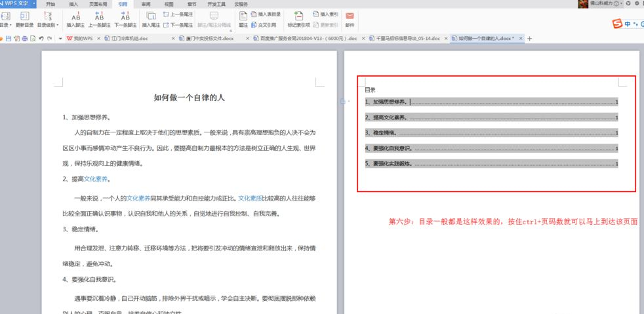Click 标记索引项 (Mark Index Entry) icon
The image size is (644, 314).
[x=298, y=16]
